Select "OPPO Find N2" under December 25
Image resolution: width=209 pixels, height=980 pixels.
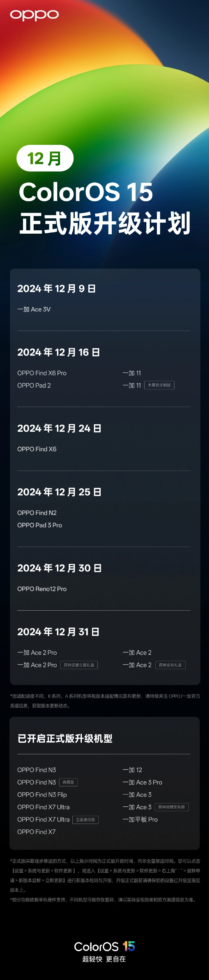tap(37, 513)
